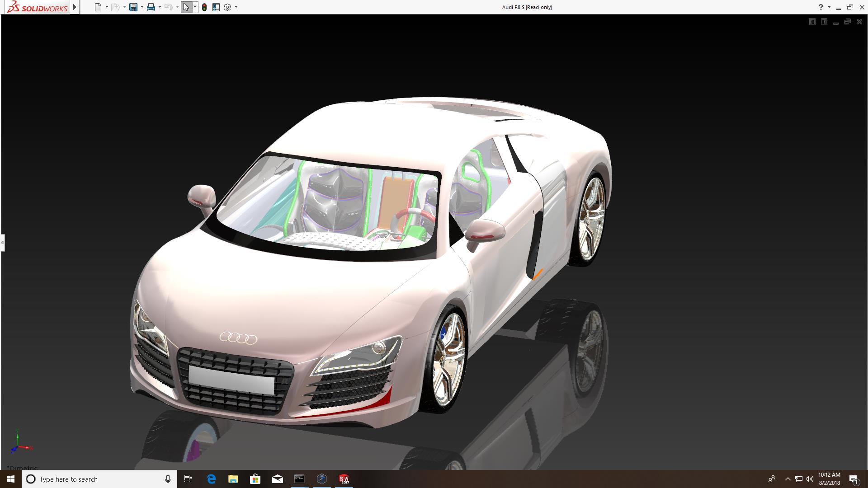Toggle left panel display in viewport corner
The width and height of the screenshot is (868, 488).
(x=812, y=22)
